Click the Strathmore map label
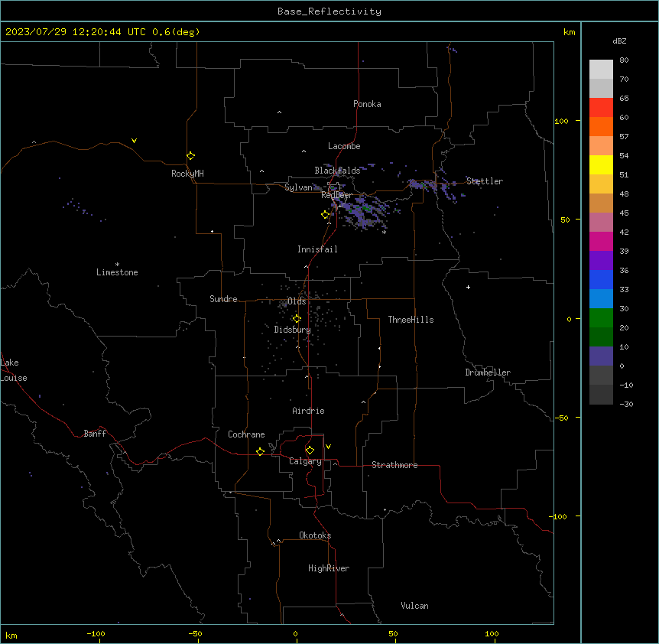Image resolution: width=659 pixels, height=644 pixels. coord(394,465)
